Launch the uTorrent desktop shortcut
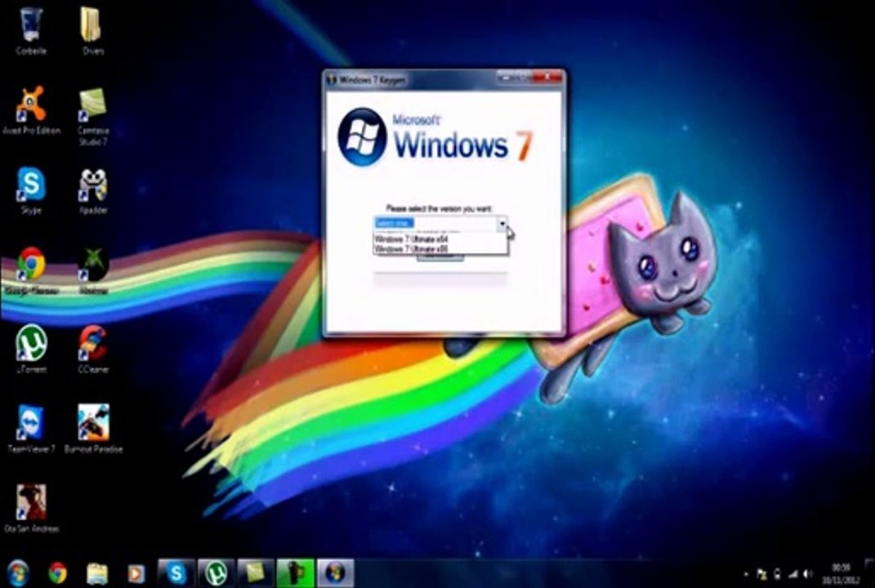This screenshot has width=875, height=588. pyautogui.click(x=31, y=349)
